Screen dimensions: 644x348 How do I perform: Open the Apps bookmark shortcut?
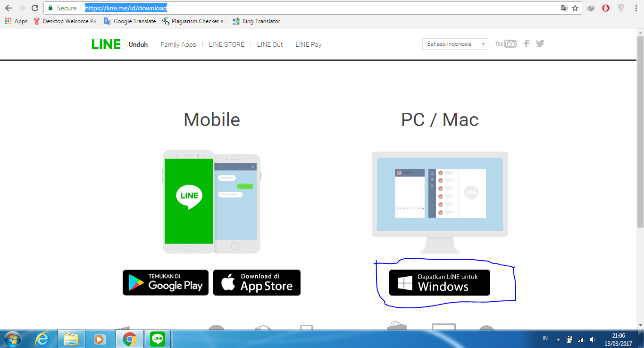point(16,21)
